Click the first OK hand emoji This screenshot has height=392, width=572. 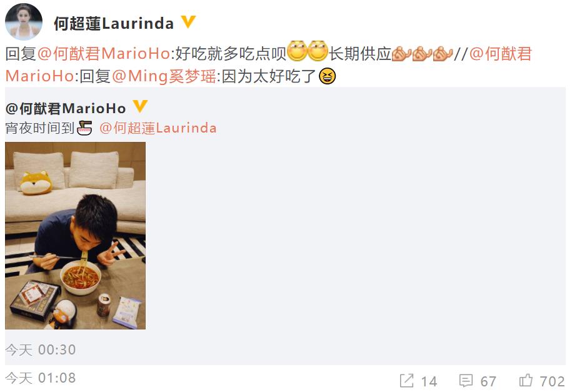pos(401,54)
